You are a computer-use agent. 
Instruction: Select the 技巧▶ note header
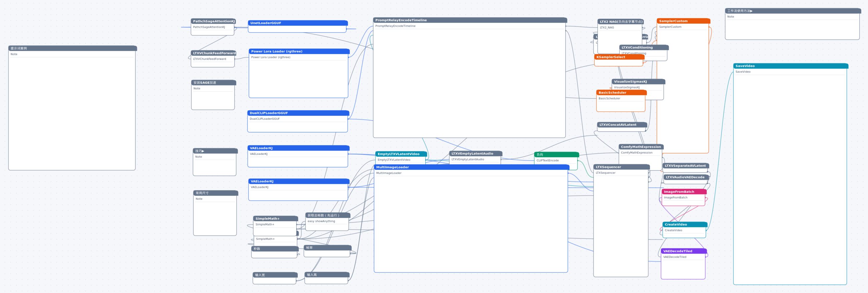[215, 151]
